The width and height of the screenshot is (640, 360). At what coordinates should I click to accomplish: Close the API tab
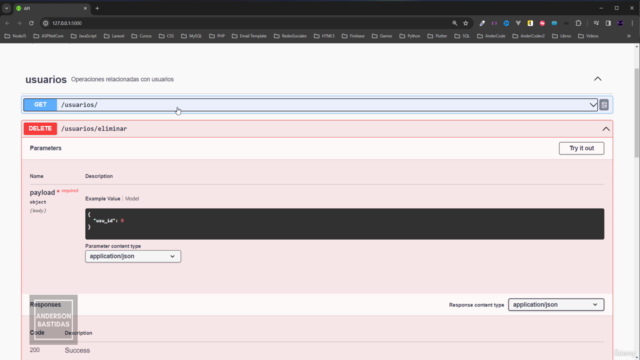pyautogui.click(x=85, y=8)
